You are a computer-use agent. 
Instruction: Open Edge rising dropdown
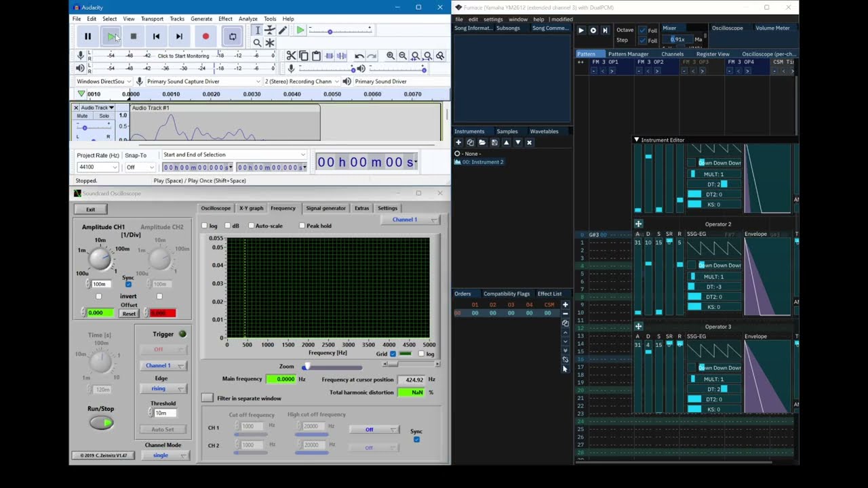point(163,388)
